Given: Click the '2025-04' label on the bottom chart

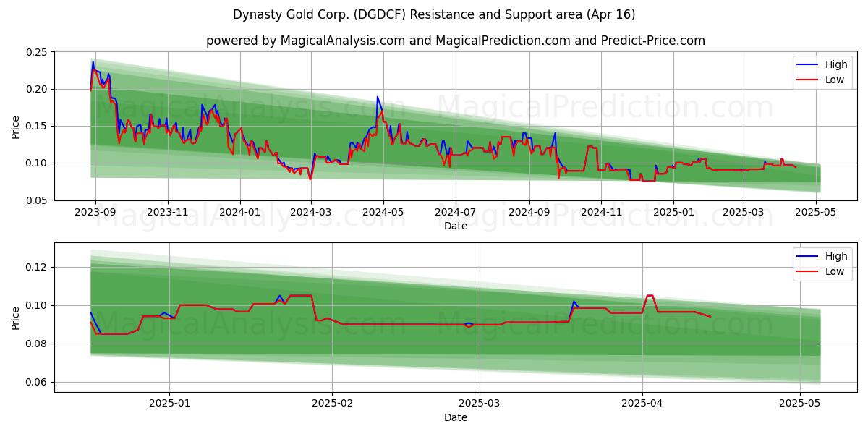Looking at the screenshot, I should pos(643,404).
